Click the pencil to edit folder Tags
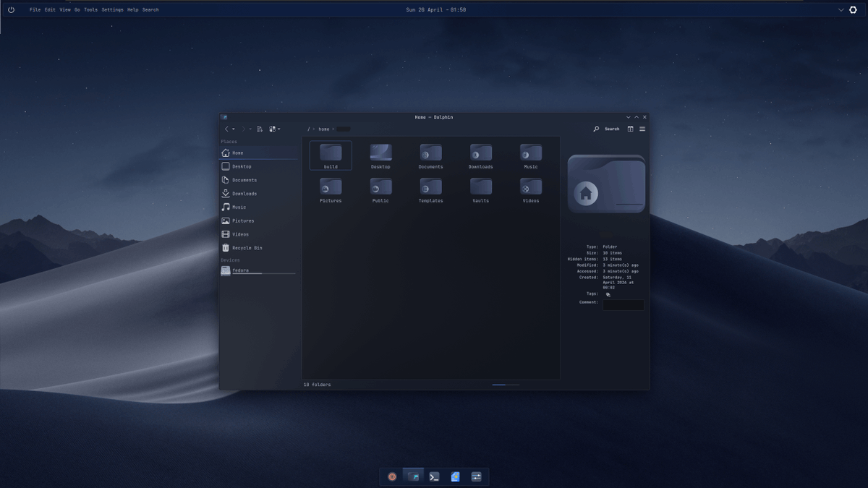868x488 pixels. tap(608, 294)
